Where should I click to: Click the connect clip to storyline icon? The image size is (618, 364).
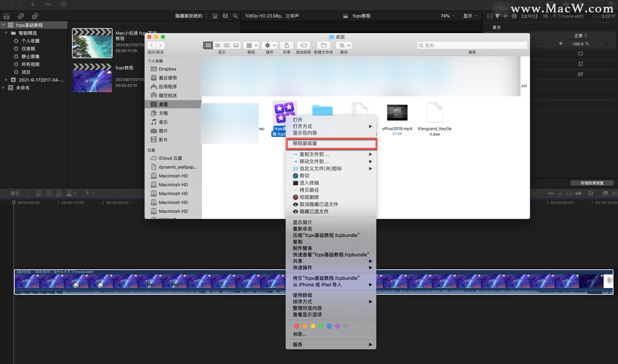click(39, 193)
